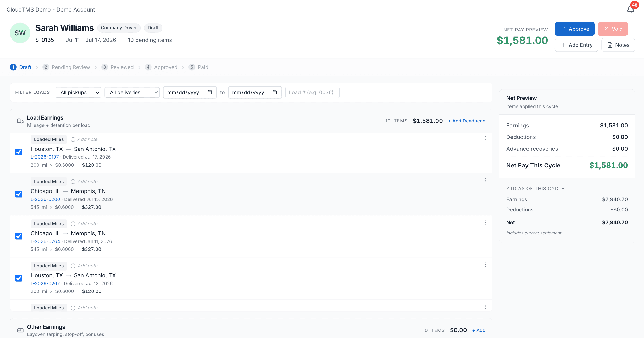Viewport: 644px width, 338px height.
Task: Approve the settlement
Action: (575, 29)
